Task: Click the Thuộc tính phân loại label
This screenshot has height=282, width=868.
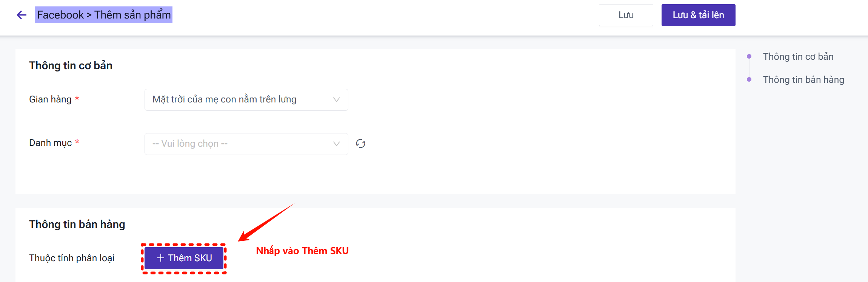Action: [x=72, y=258]
